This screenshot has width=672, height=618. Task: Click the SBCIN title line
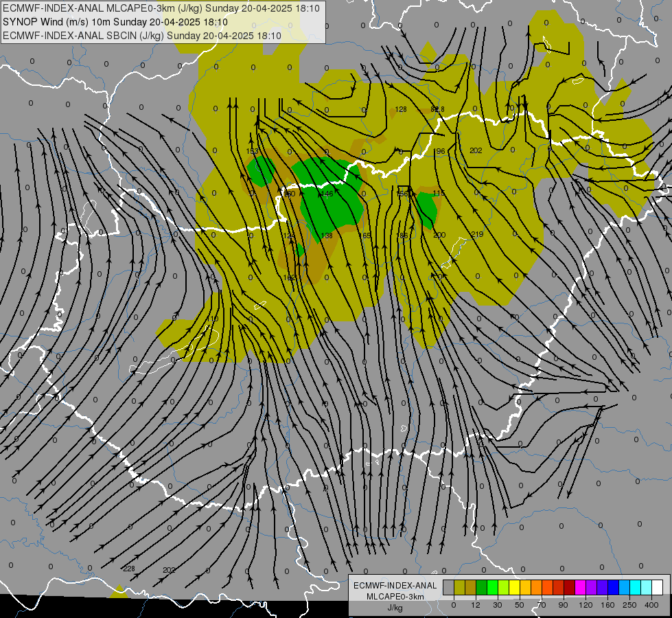142,36
